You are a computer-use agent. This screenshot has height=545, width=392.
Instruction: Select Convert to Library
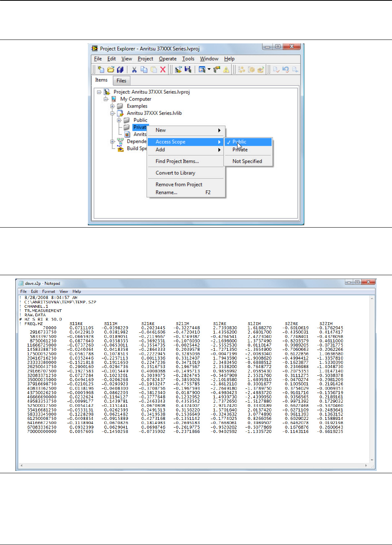(x=186, y=173)
